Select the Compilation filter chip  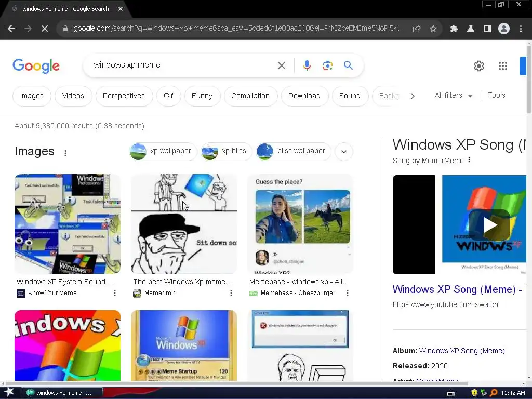(x=250, y=96)
